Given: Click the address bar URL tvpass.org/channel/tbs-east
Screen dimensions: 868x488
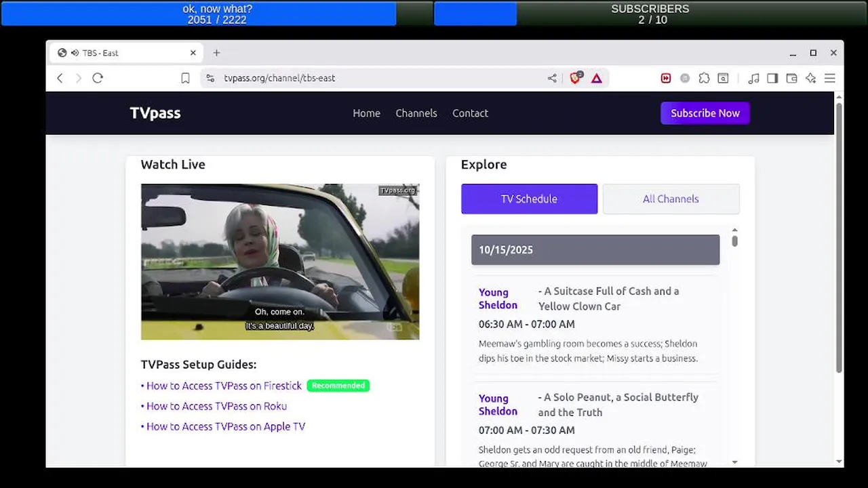Looking at the screenshot, I should [279, 78].
